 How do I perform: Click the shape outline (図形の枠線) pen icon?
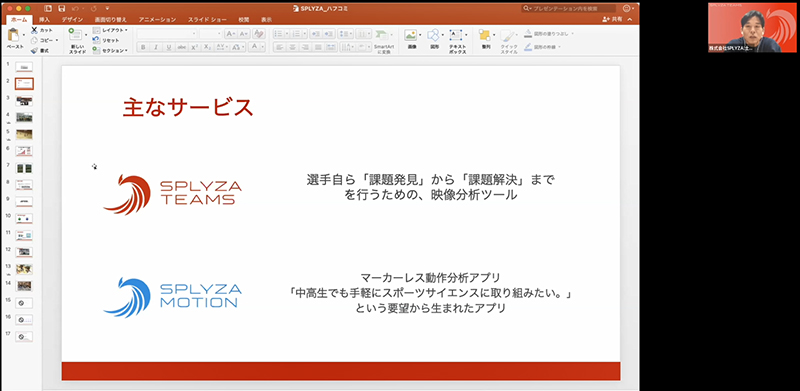(528, 47)
